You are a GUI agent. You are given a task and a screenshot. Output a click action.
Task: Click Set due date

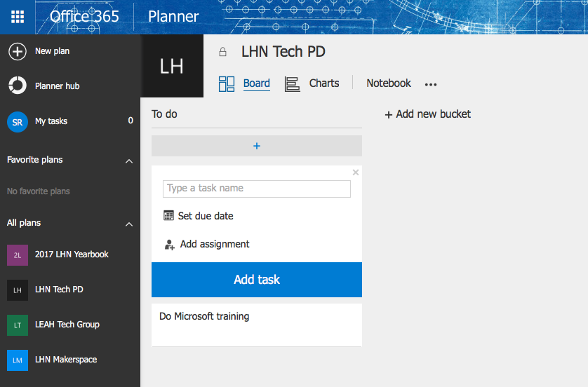pos(206,216)
